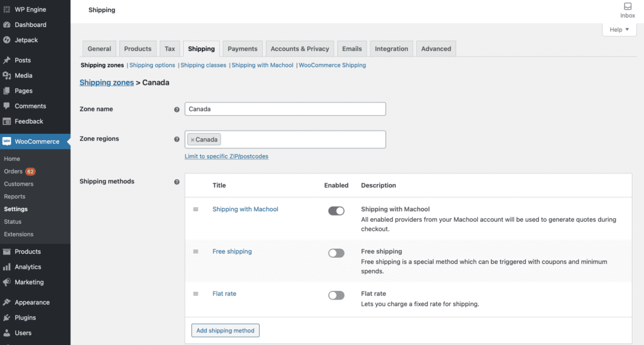Click Shipping zones breadcrumb link

point(107,82)
